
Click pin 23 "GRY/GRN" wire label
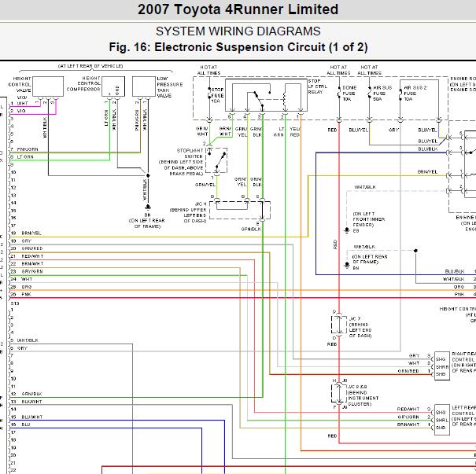32,271
